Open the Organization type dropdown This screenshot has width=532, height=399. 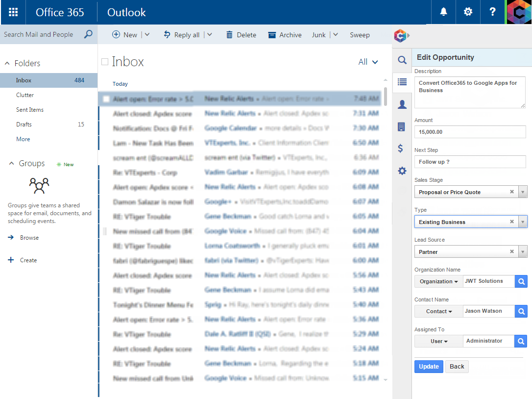click(x=439, y=281)
